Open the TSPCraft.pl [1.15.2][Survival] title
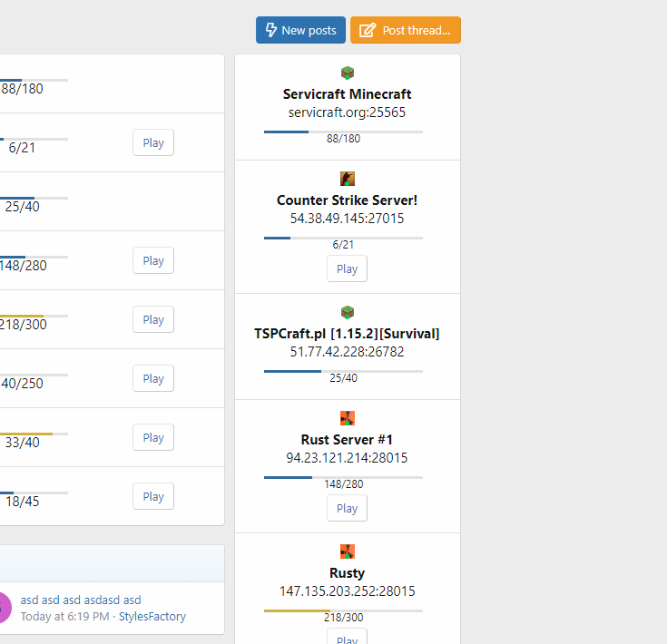This screenshot has width=667, height=644. click(x=347, y=334)
